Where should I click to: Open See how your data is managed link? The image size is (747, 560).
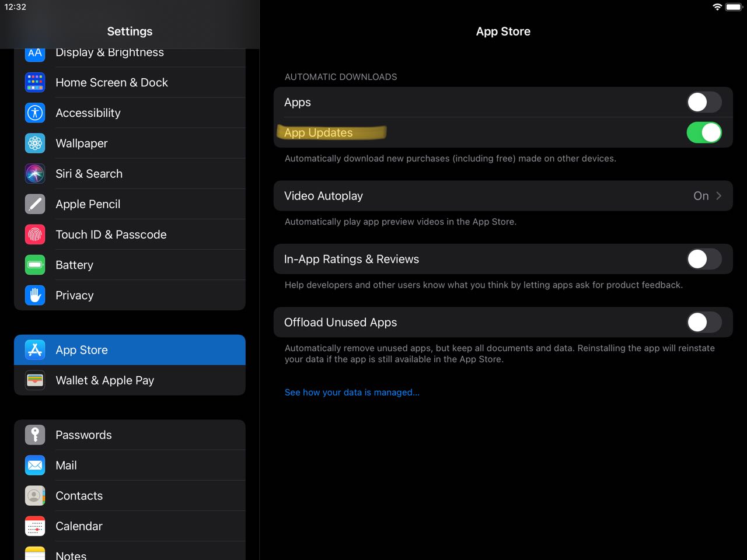(352, 392)
